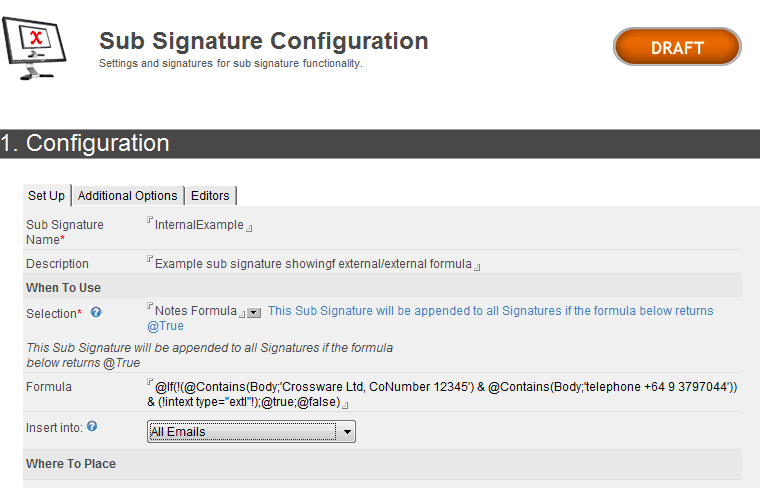Click inside the @If formula text field
The height and width of the screenshot is (488, 760).
[440, 394]
